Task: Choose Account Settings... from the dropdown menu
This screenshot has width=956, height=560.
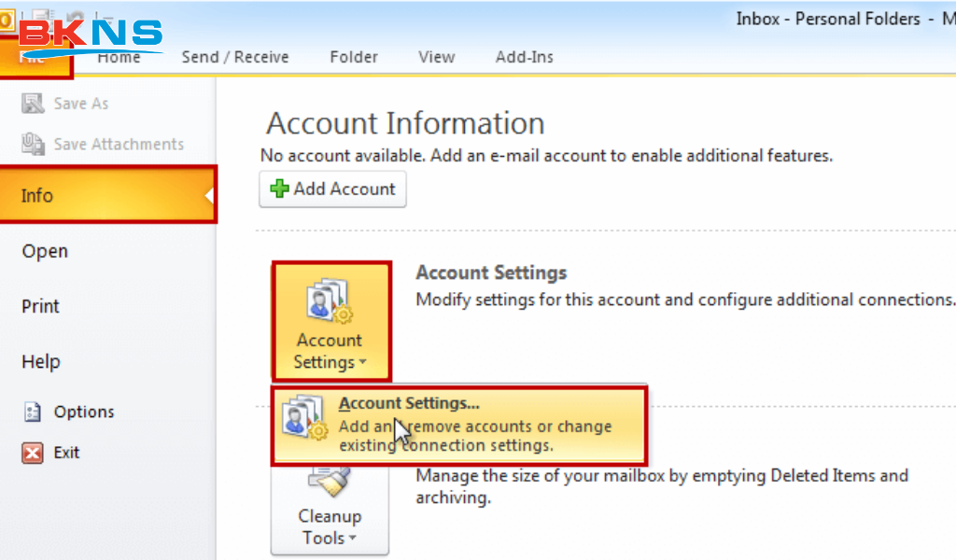Action: coord(408,404)
